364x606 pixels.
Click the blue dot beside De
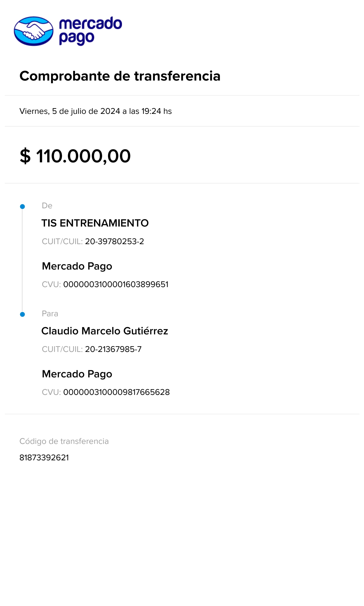click(22, 207)
